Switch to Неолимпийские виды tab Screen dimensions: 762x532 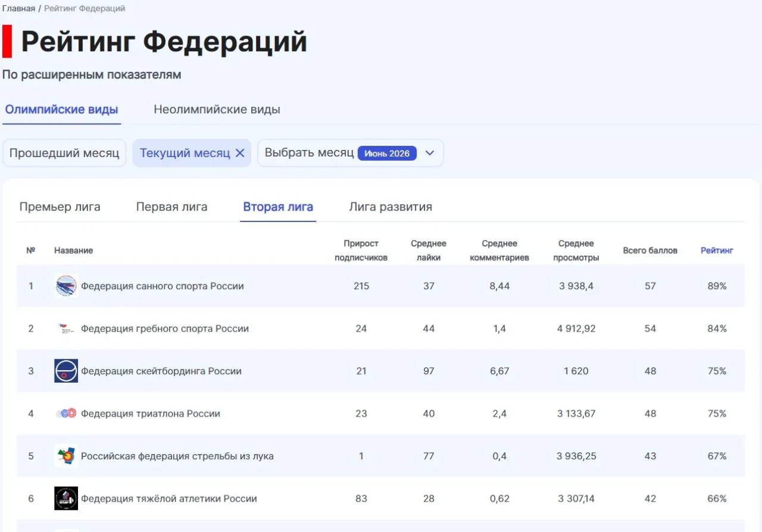coord(217,109)
